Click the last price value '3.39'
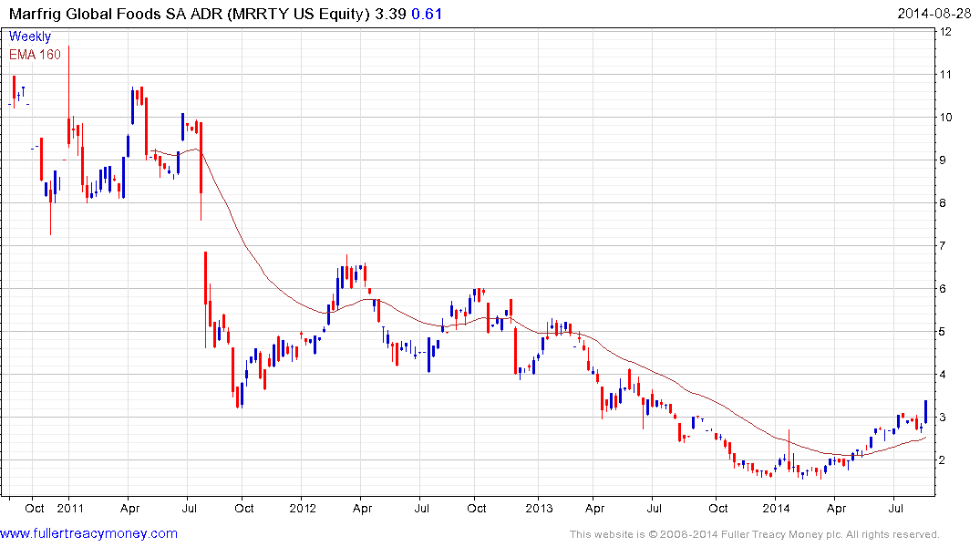Viewport: 980px width, 547px height. [x=390, y=14]
